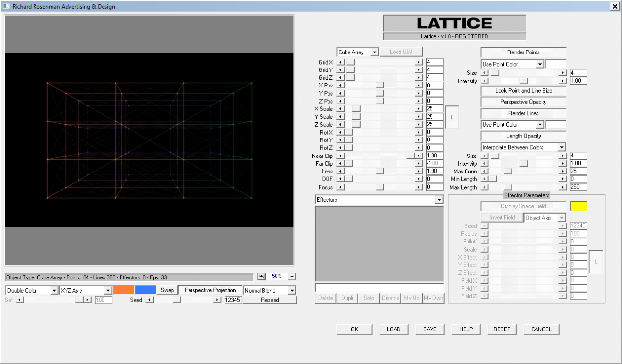Click RESET to restore defaults
622x364 pixels.
click(501, 329)
